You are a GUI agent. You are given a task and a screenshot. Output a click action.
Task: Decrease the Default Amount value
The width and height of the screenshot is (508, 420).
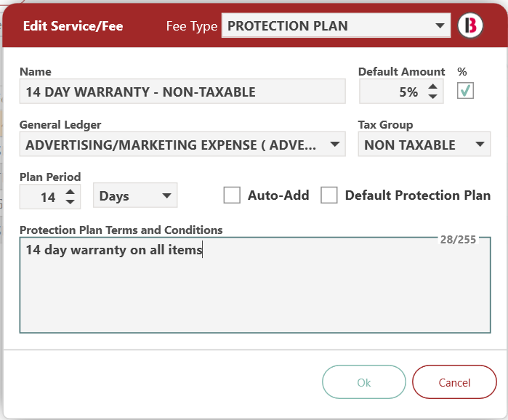(433, 97)
